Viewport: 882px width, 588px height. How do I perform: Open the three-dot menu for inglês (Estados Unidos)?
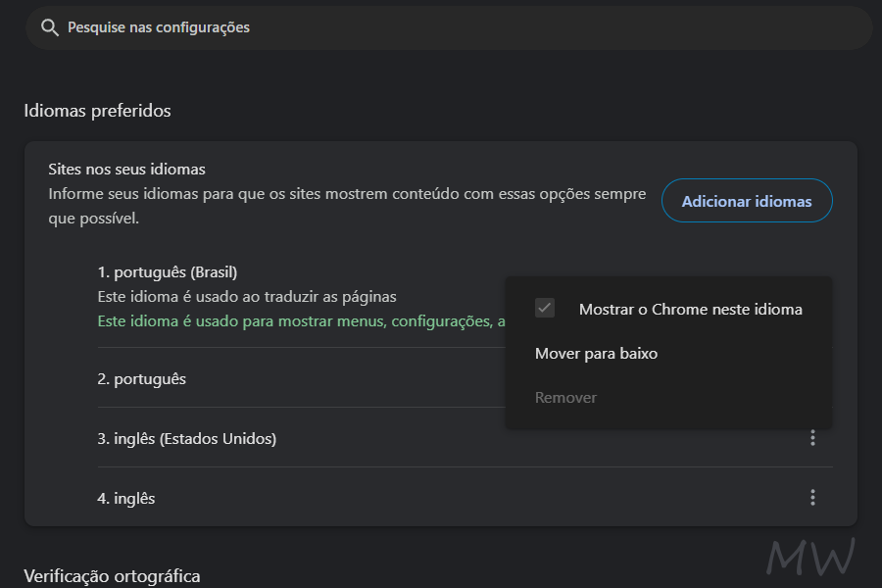point(812,438)
